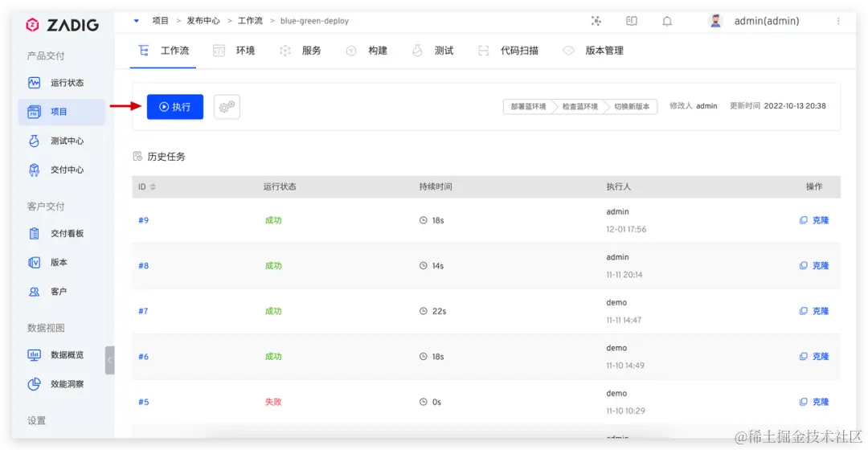This screenshot has height=450, width=868.
Task: Switch to the 环境 tab
Action: click(x=234, y=51)
